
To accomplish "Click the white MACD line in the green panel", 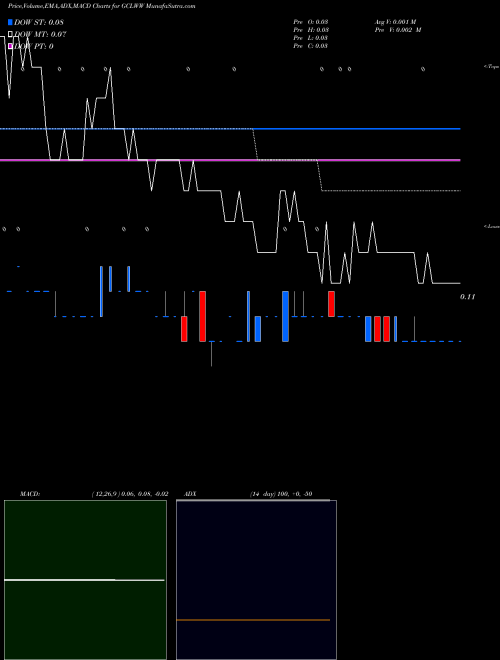I will coord(84,580).
